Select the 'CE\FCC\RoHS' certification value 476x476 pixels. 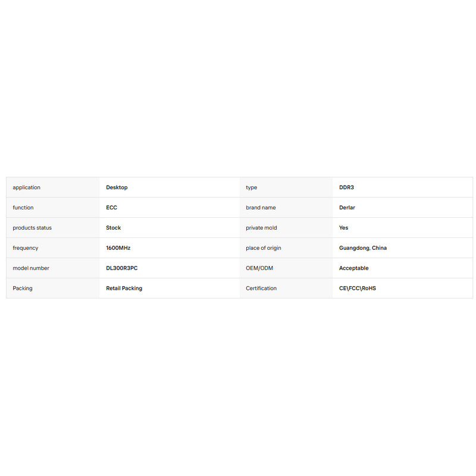[x=358, y=289]
